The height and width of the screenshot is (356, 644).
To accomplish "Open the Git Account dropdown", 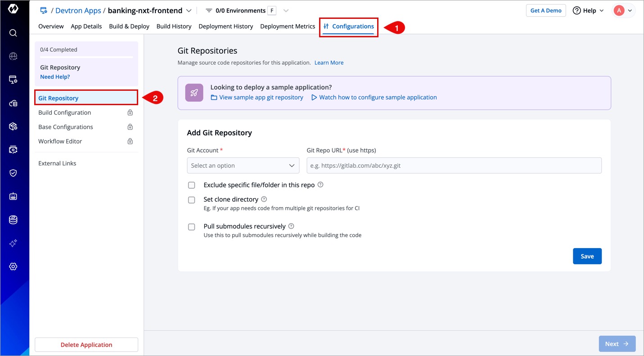I will point(243,165).
